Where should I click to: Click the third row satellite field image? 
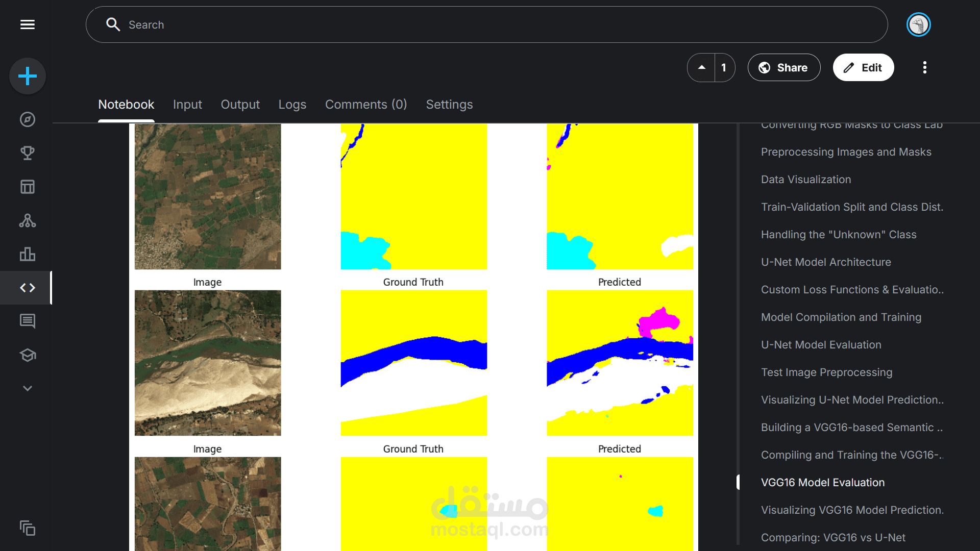click(x=208, y=504)
